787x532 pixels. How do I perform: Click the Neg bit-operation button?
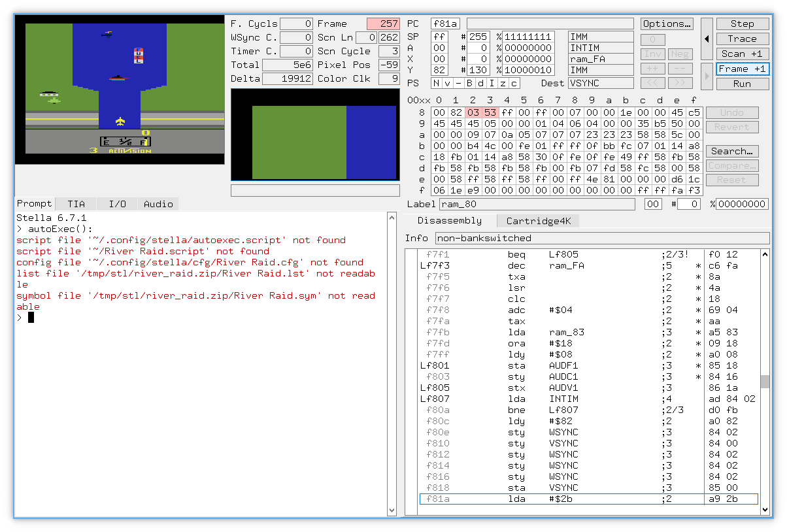coord(679,54)
